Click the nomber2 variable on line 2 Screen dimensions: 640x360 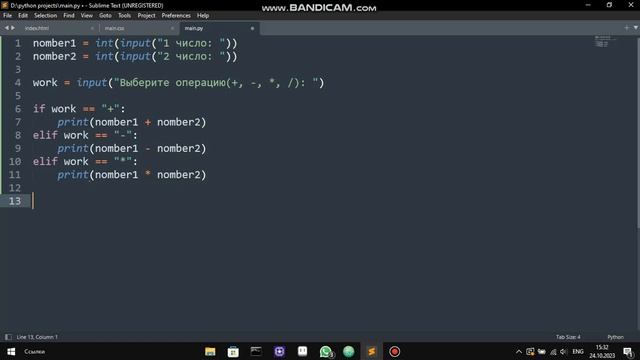(x=54, y=56)
